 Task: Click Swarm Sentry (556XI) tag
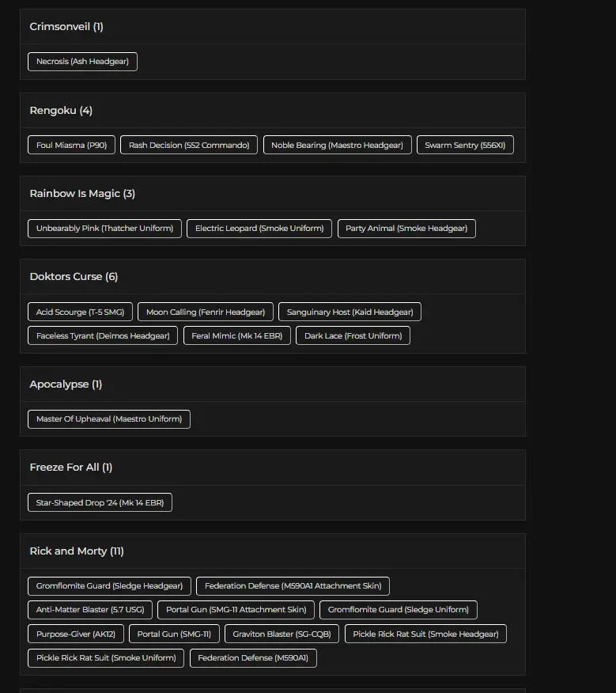coord(466,145)
